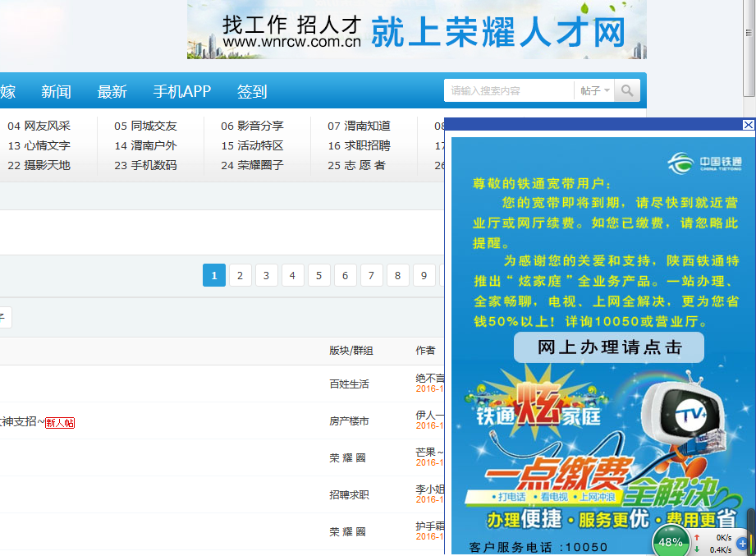Open forum section 15 活动特区
This screenshot has height=556, width=756.
[x=252, y=145]
